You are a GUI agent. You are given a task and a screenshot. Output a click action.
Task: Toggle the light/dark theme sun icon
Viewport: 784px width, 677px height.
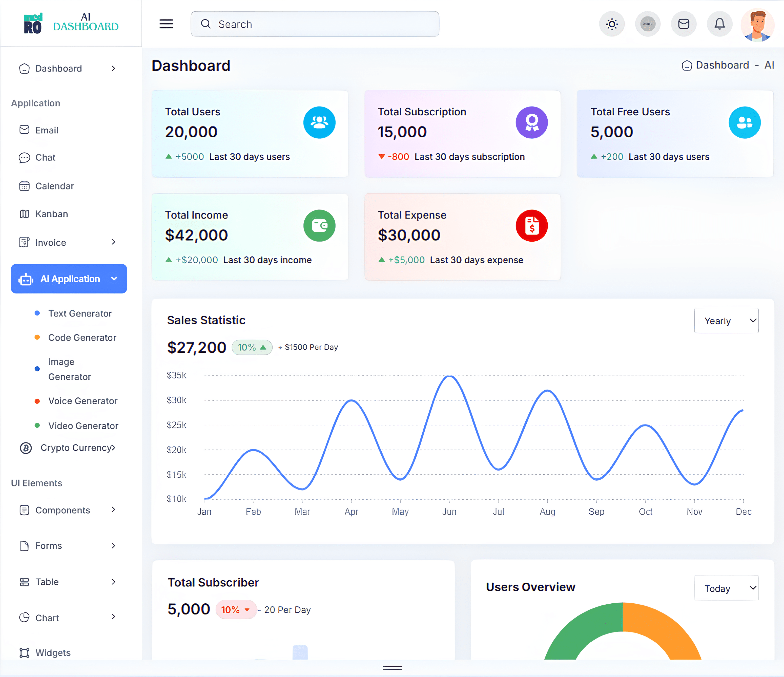[611, 24]
